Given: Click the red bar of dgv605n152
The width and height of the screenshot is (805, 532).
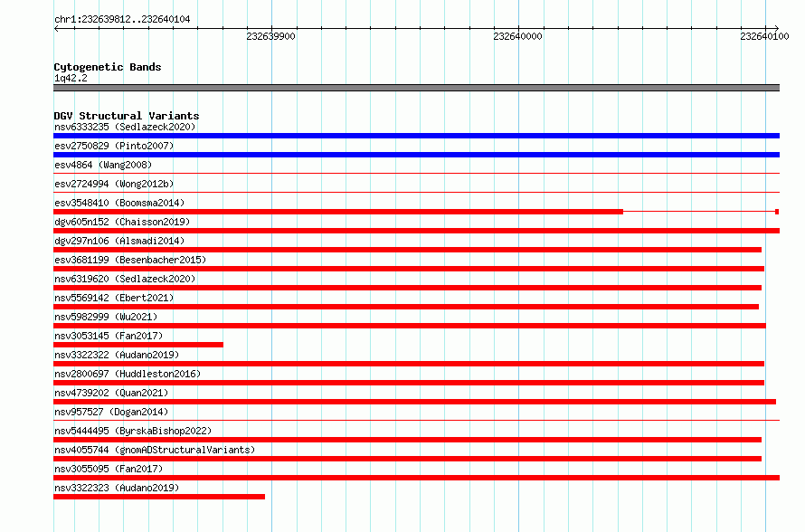Looking at the screenshot, I should point(416,231).
